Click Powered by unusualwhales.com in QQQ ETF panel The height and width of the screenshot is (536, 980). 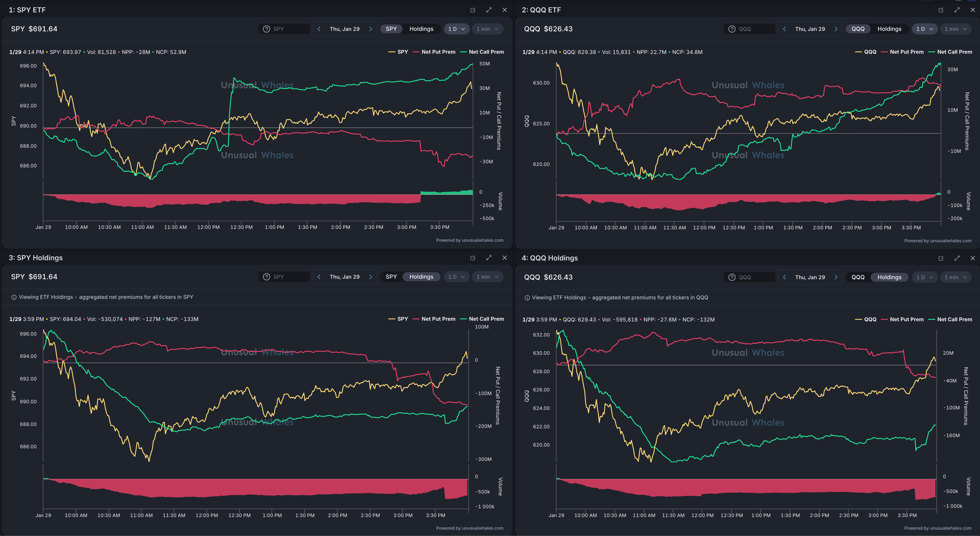937,241
